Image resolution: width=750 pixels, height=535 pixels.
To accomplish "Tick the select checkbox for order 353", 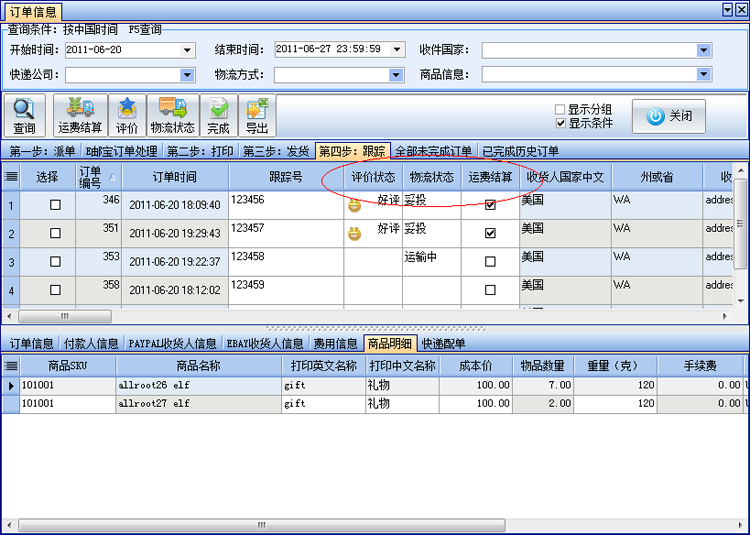I will tap(55, 262).
